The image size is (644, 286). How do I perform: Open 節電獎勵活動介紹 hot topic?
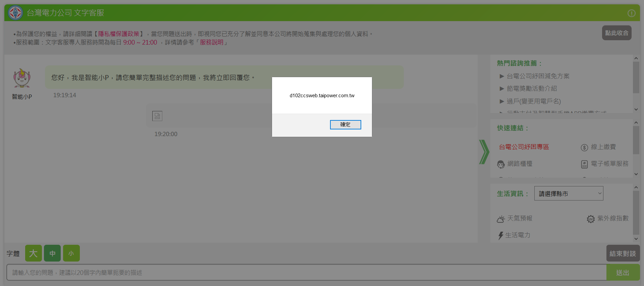(x=532, y=89)
